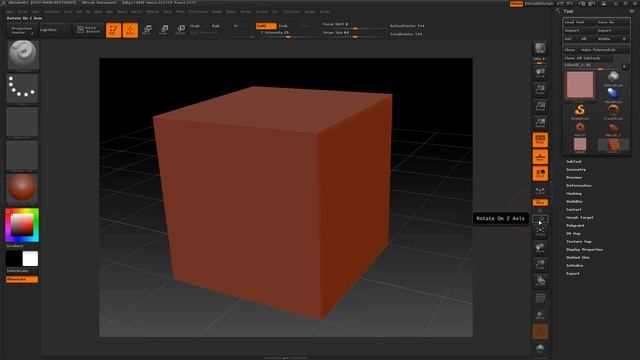Image resolution: width=640 pixels, height=360 pixels.
Task: Click the Rotate view icon on right shelf
Action: (x=540, y=281)
